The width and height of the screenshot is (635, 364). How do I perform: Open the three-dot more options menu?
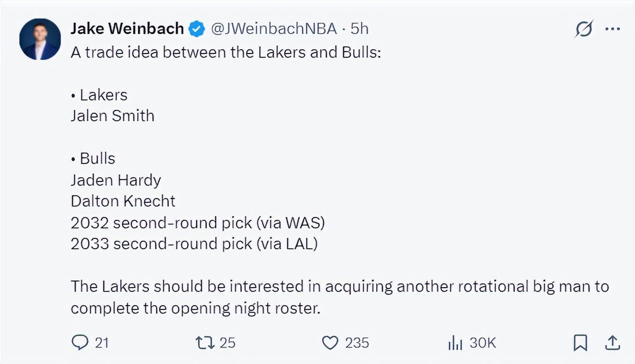[613, 29]
